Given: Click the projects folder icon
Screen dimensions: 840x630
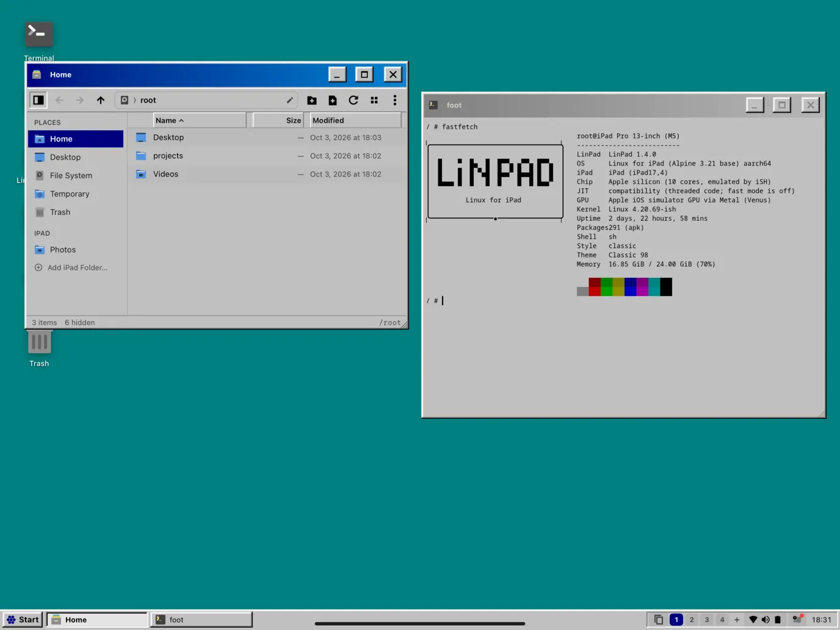Looking at the screenshot, I should point(141,156).
